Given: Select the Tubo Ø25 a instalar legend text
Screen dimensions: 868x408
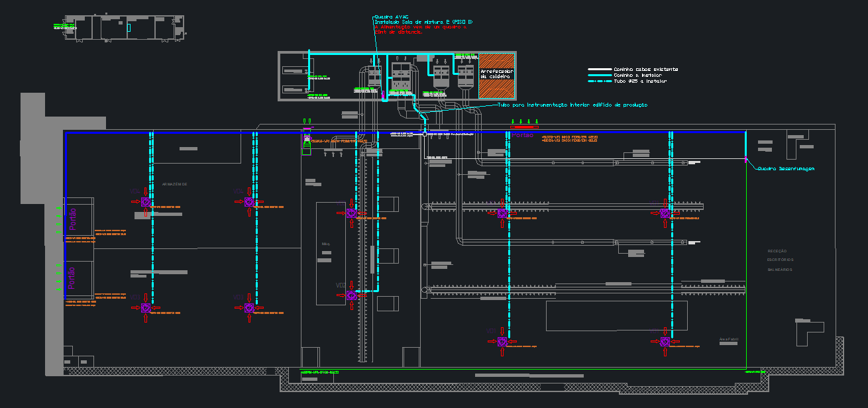Looking at the screenshot, I should 640,81.
